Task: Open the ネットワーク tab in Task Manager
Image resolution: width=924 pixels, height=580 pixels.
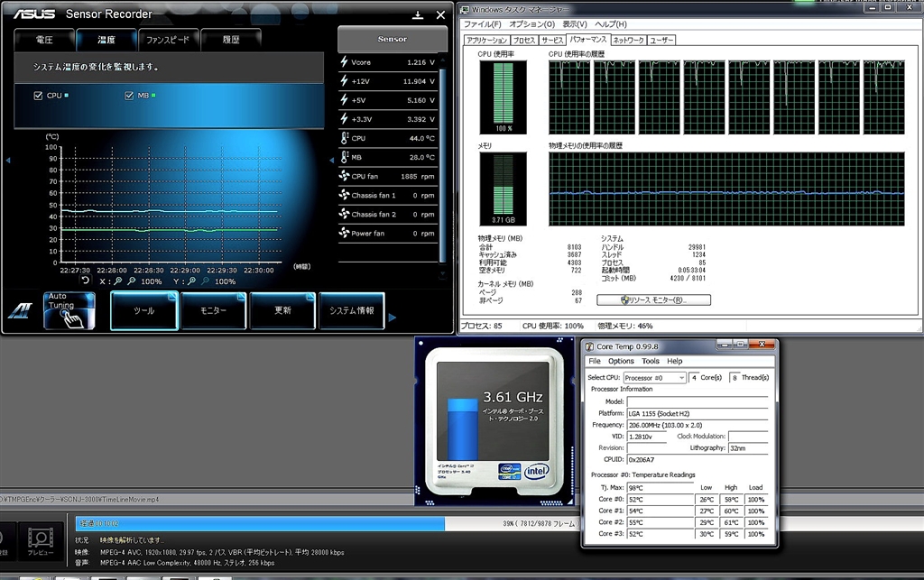Action: click(x=628, y=41)
